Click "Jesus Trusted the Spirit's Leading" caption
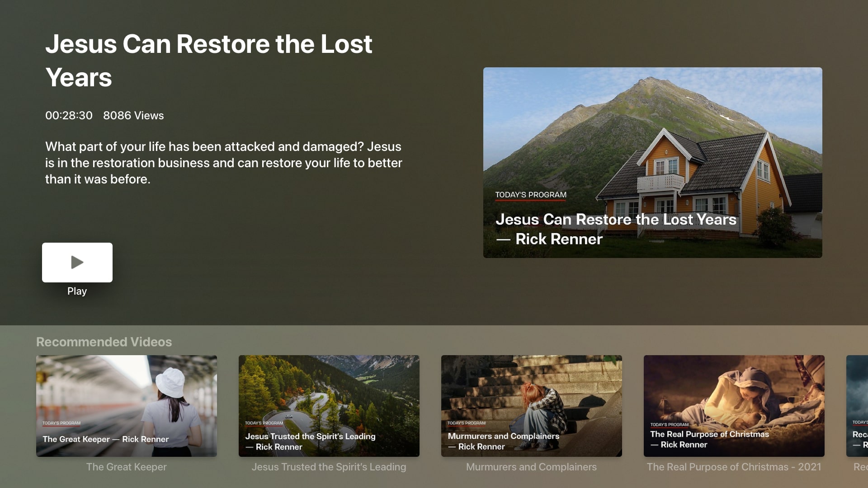The image size is (868, 488). point(329,467)
